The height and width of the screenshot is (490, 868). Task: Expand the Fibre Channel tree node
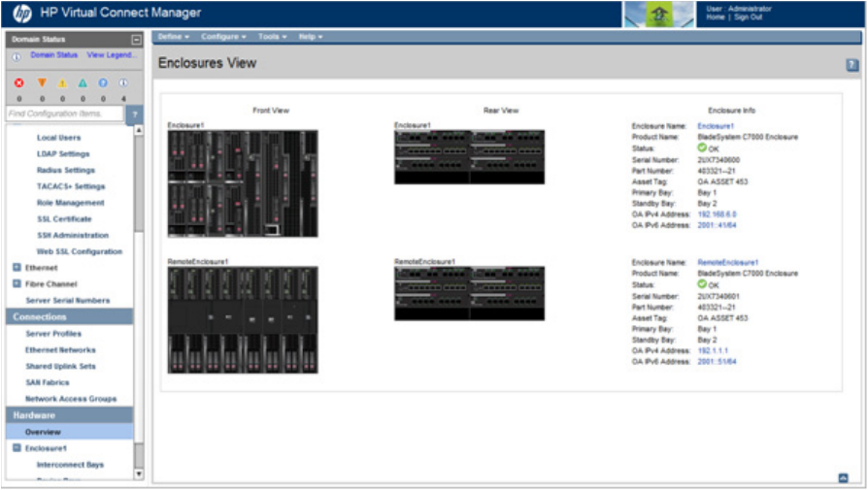coord(17,283)
